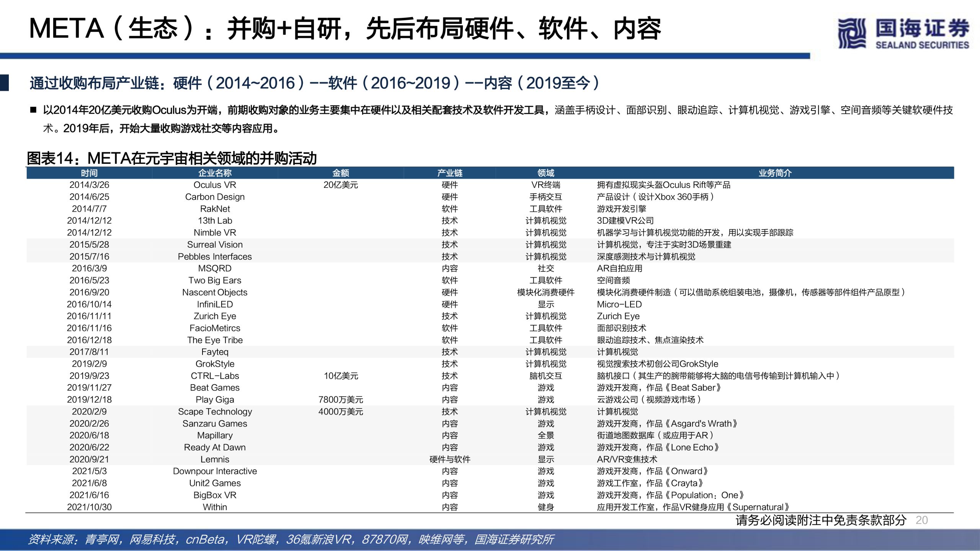
Task: Click the VR终端 field cell
Action: (x=546, y=185)
